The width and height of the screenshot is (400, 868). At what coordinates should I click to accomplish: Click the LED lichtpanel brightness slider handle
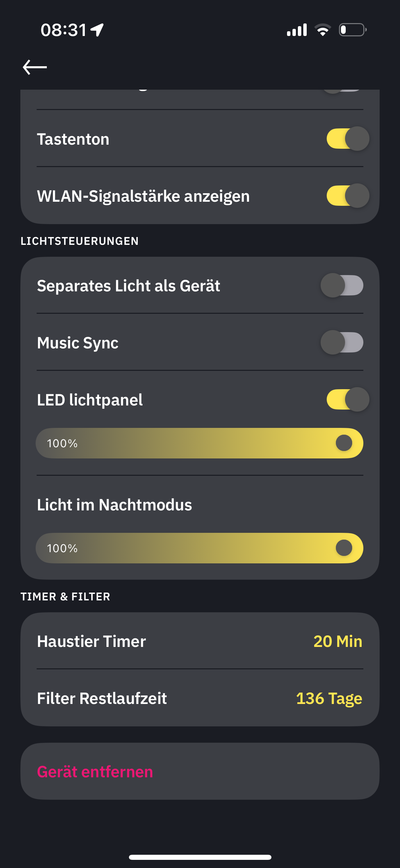[x=344, y=443]
